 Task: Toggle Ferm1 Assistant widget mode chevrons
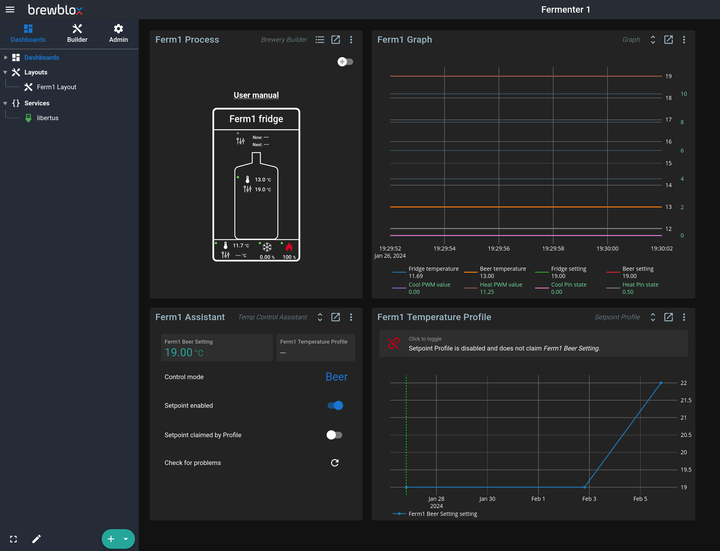click(319, 317)
